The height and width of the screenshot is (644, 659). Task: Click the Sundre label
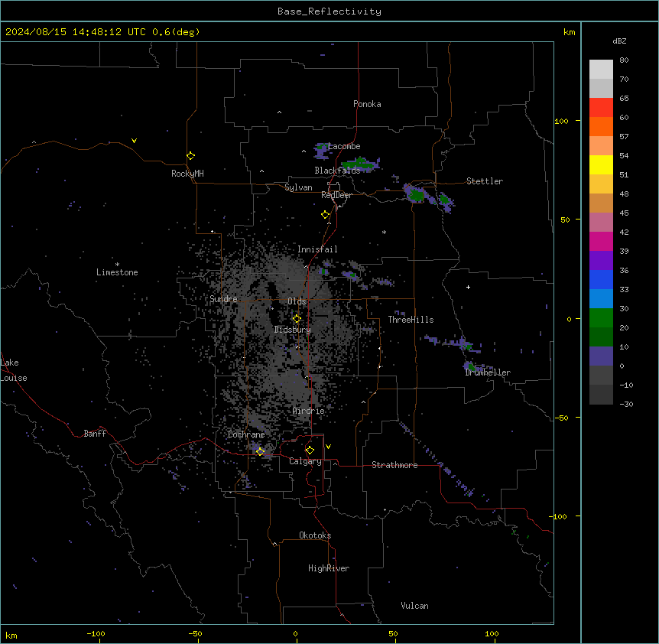pyautogui.click(x=223, y=299)
